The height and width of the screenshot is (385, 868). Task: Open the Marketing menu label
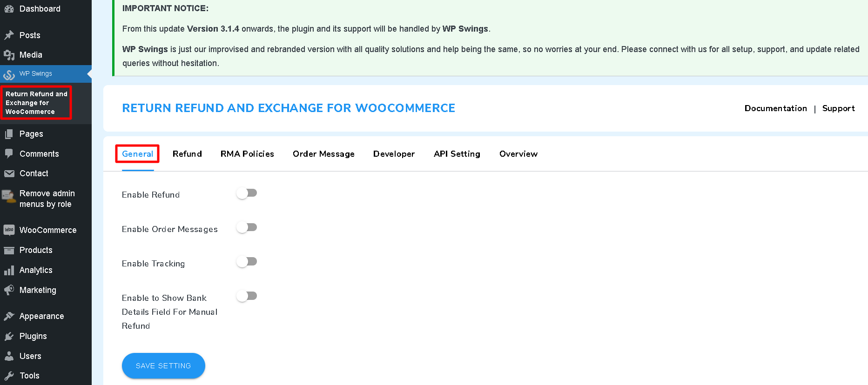(x=38, y=290)
